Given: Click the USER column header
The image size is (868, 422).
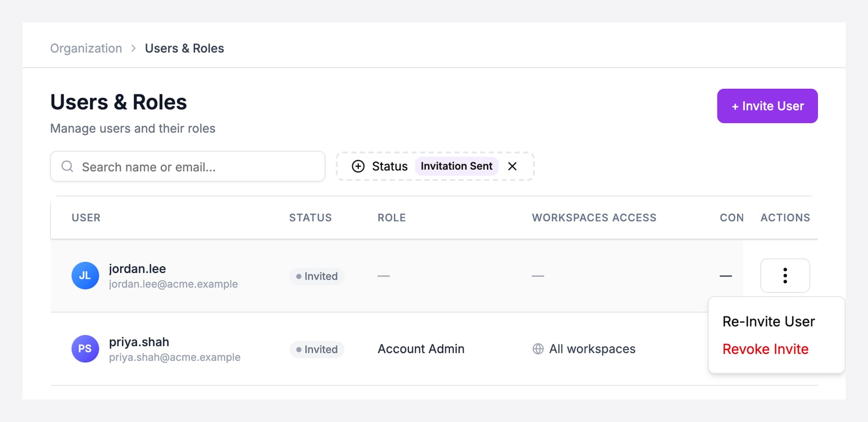Looking at the screenshot, I should click(x=86, y=217).
